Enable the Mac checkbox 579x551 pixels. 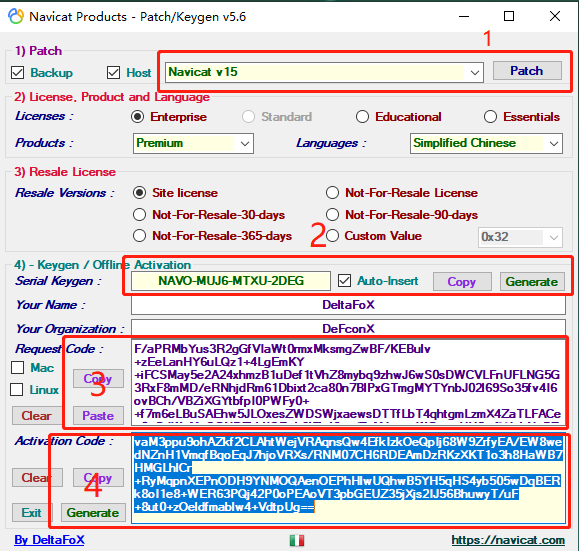(x=17, y=368)
